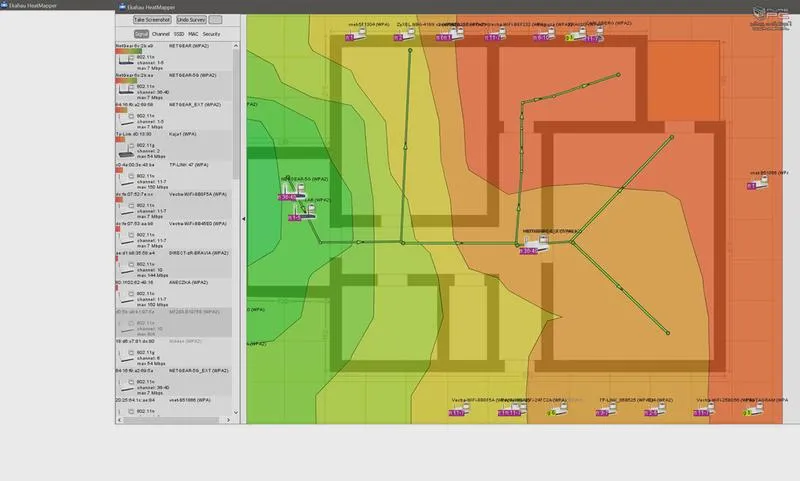Click the horizontal scrollbar left arrow
Image resolution: width=800 pixels, height=481 pixels.
pyautogui.click(x=119, y=420)
